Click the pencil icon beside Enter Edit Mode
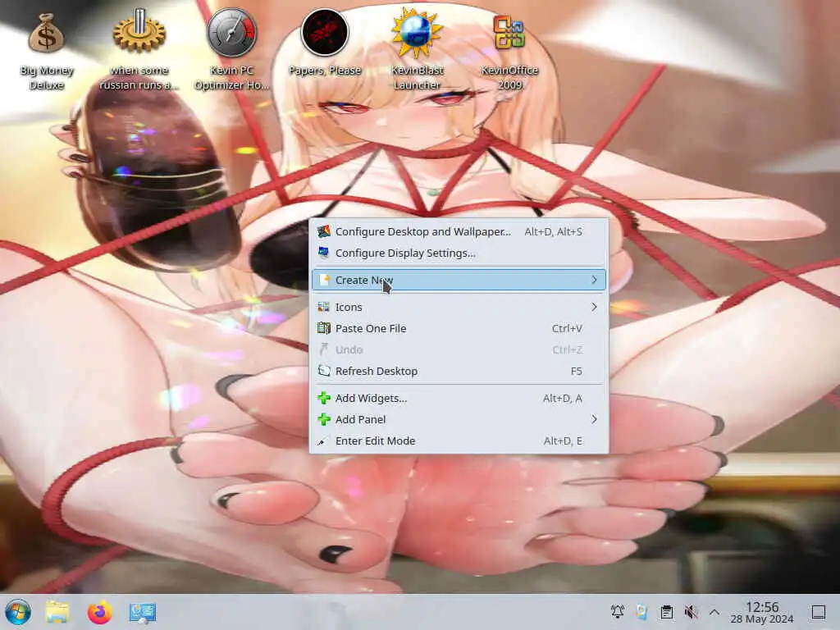The image size is (840, 630). (322, 441)
